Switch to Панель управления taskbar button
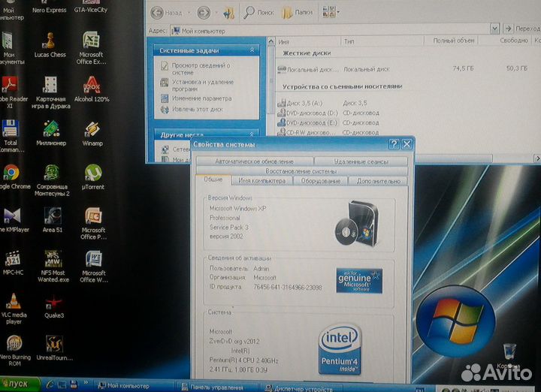Image resolution: width=541 pixels, height=392 pixels. (x=216, y=387)
